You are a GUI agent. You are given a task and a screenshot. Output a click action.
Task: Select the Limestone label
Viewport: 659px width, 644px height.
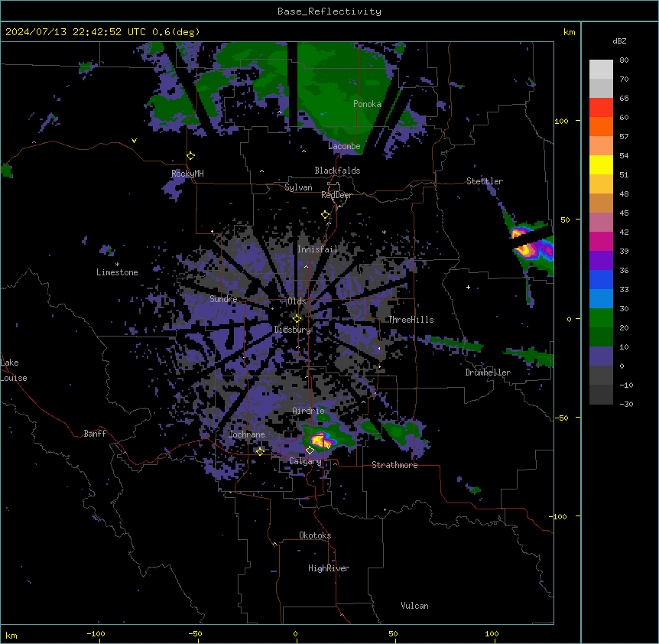pyautogui.click(x=117, y=272)
